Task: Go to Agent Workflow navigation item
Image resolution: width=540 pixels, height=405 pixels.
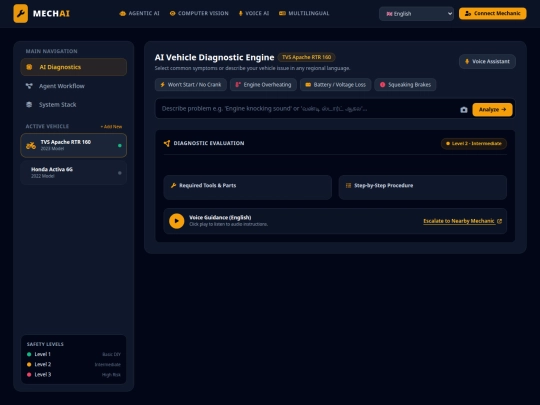Action: click(74, 86)
